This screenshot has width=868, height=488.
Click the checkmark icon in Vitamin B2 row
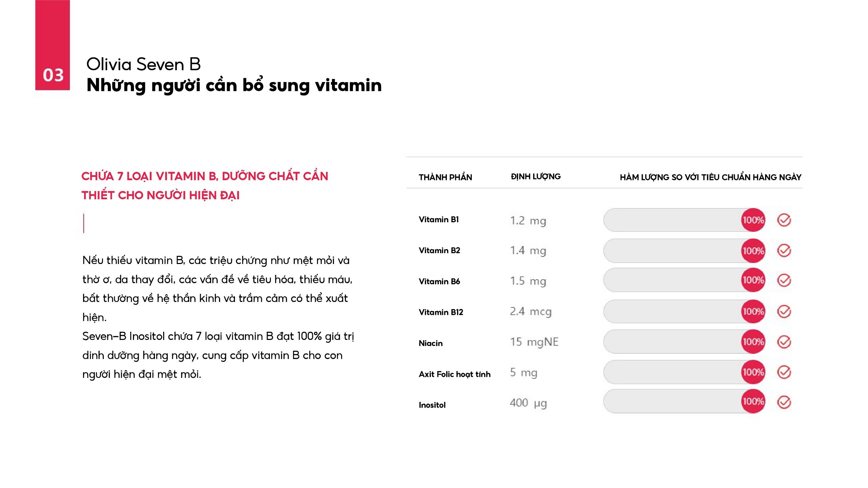(x=784, y=251)
